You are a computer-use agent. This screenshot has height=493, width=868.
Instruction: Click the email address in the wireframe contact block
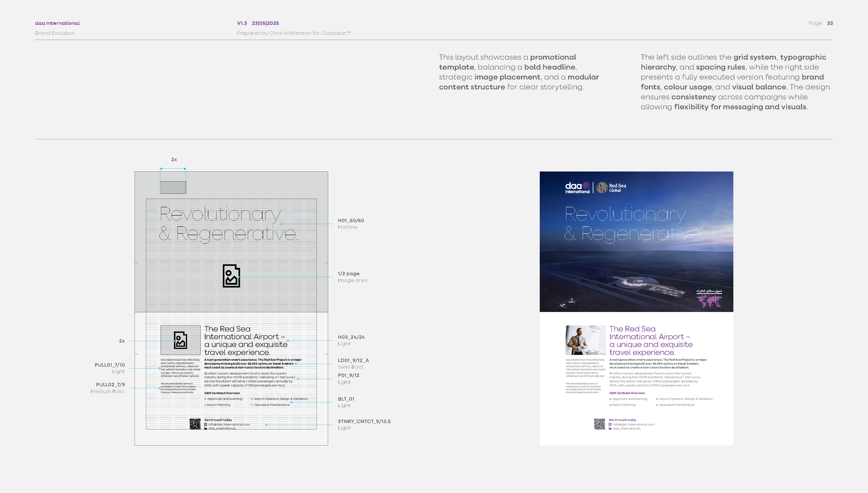(229, 425)
